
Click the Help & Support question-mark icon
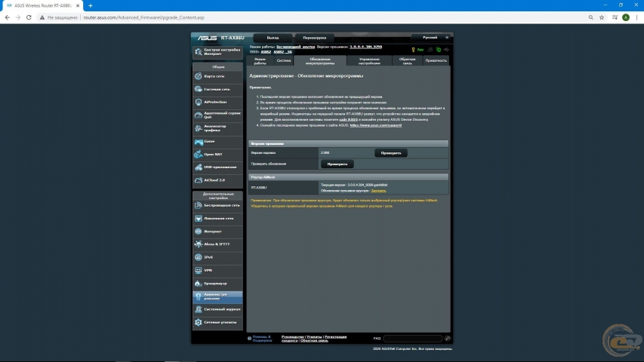point(249,339)
